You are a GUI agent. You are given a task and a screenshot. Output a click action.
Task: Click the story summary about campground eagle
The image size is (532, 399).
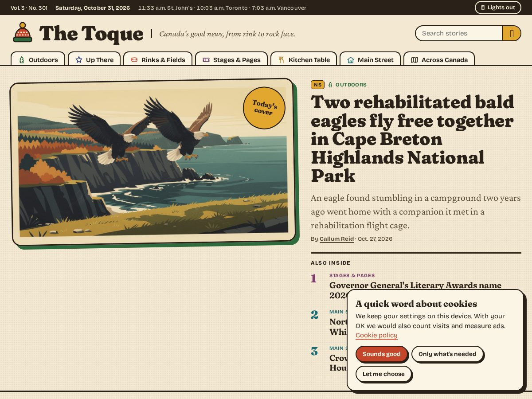pos(416,211)
